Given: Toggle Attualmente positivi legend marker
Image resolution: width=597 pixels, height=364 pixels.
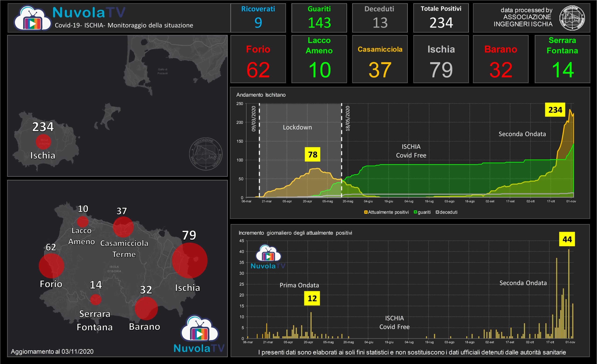Looking at the screenshot, I should [366, 212].
